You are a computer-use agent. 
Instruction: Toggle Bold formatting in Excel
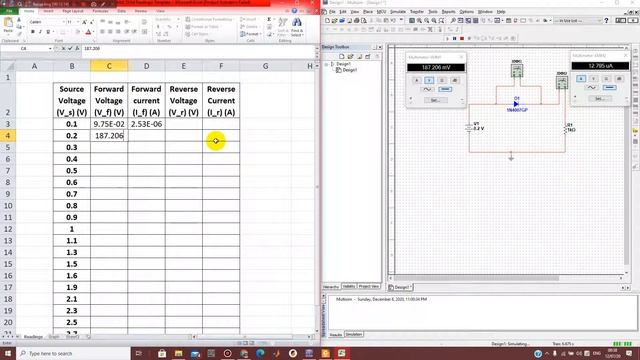[33, 32]
